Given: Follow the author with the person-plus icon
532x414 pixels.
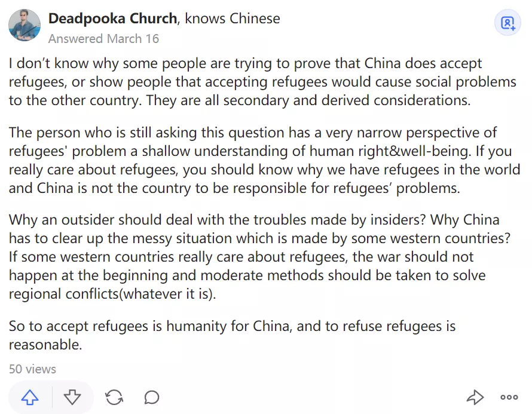Looking at the screenshot, I should 507,23.
